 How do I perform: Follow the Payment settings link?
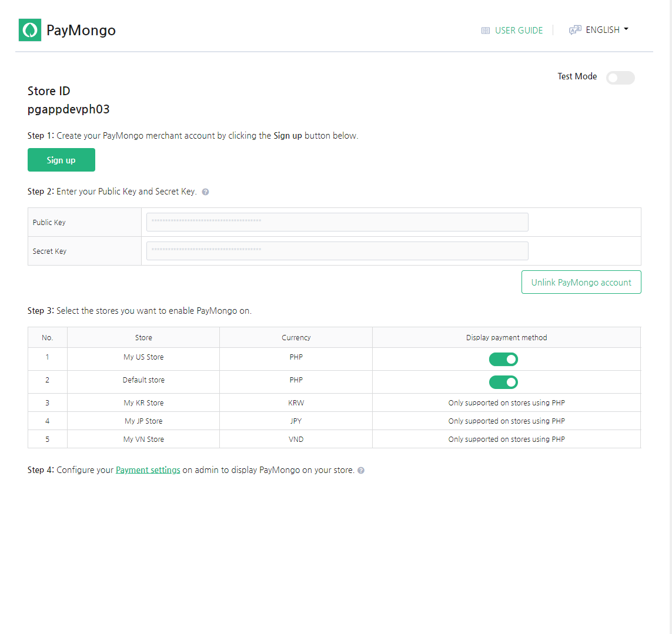click(x=148, y=470)
